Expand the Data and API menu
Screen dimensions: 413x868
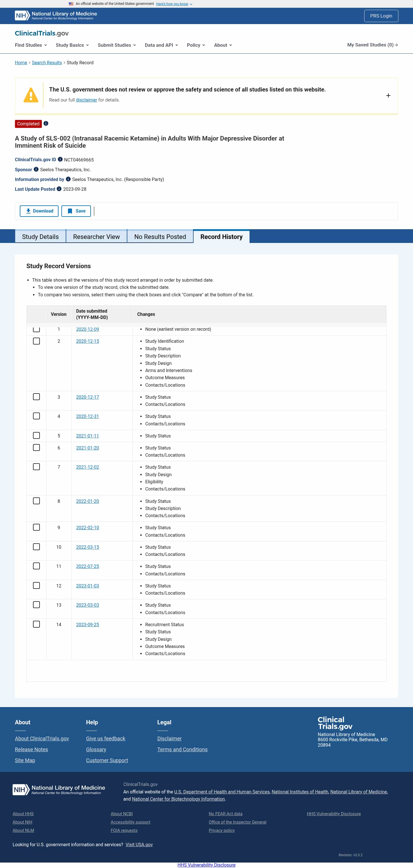[x=161, y=45]
